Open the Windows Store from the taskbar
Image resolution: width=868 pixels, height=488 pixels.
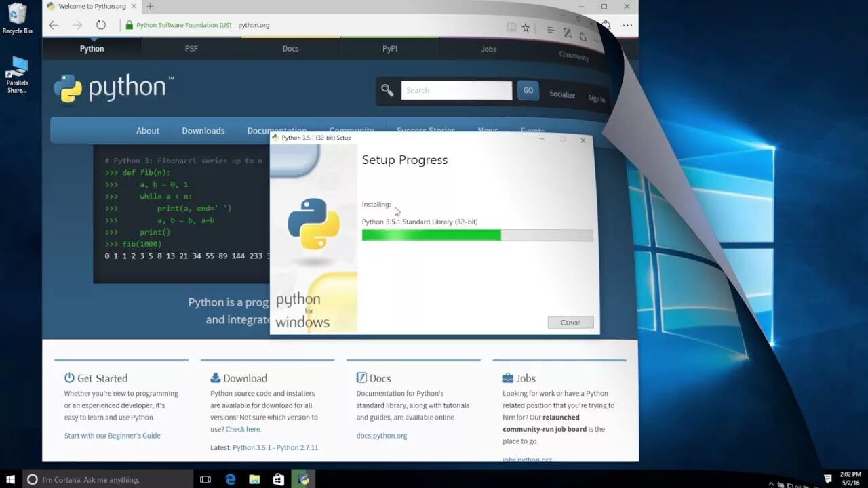(x=278, y=479)
